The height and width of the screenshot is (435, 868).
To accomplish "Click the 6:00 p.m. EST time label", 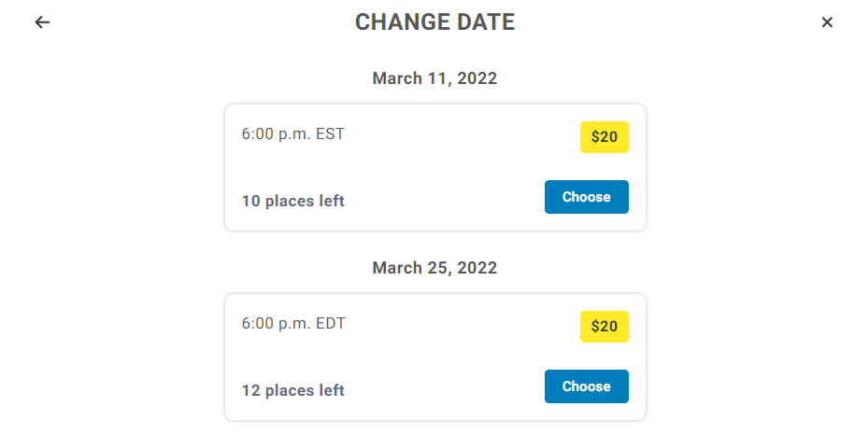I will (292, 133).
